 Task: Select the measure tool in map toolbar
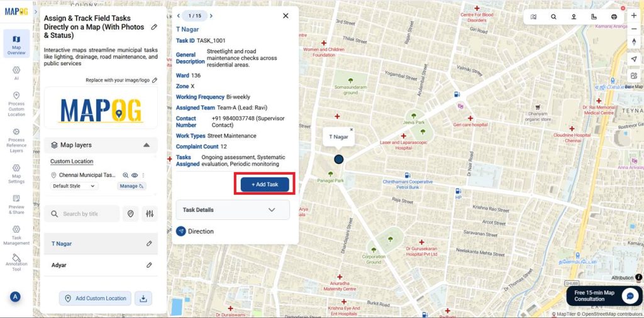(594, 17)
